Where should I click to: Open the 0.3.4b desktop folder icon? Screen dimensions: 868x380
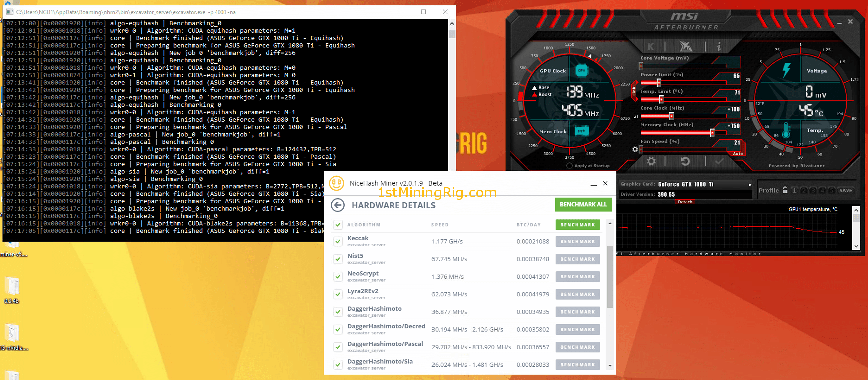[x=12, y=290]
